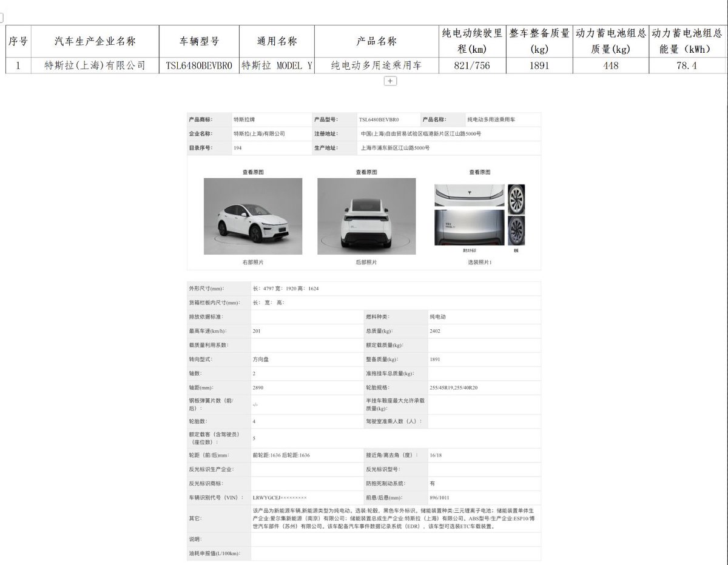Open 查看原图 link above the right-side car photo

point(253,172)
